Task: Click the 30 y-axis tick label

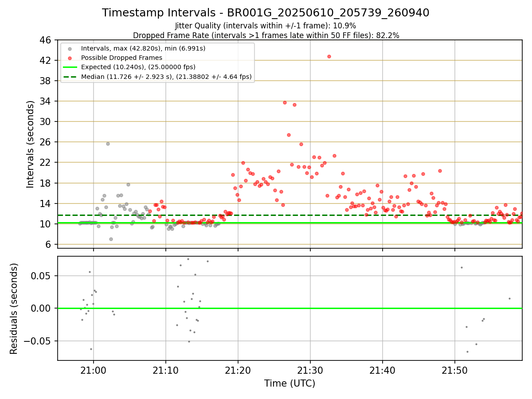Action: (x=46, y=121)
